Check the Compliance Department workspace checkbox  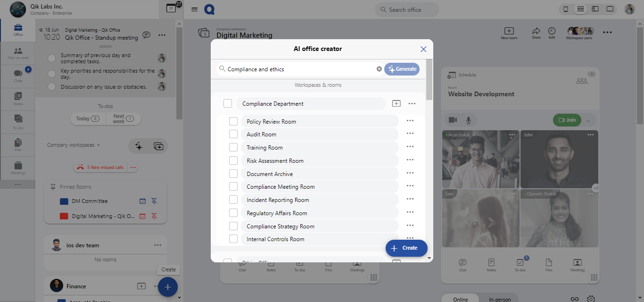click(228, 103)
